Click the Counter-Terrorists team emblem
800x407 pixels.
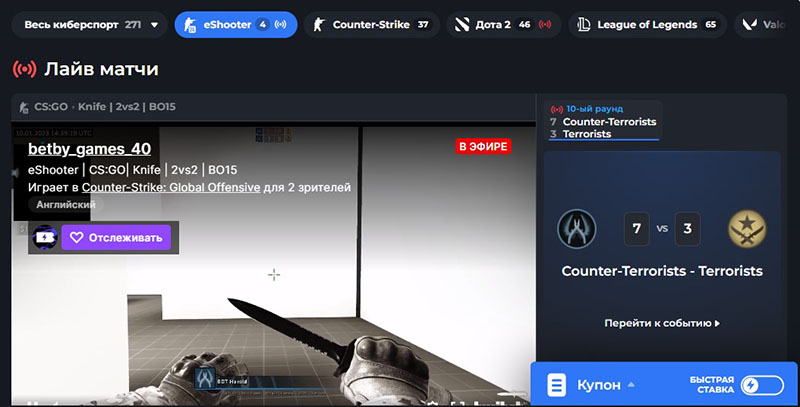click(577, 229)
